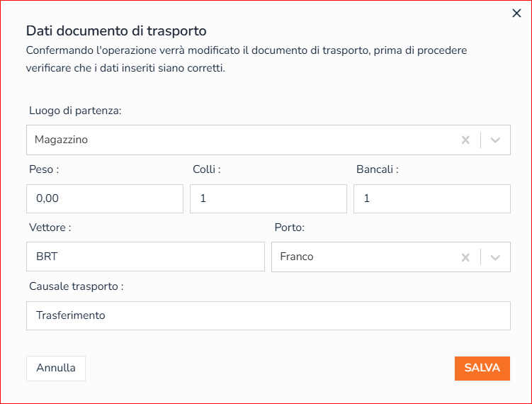The height and width of the screenshot is (404, 532).
Task: Click the Franco text in Porto field
Action: (297, 257)
